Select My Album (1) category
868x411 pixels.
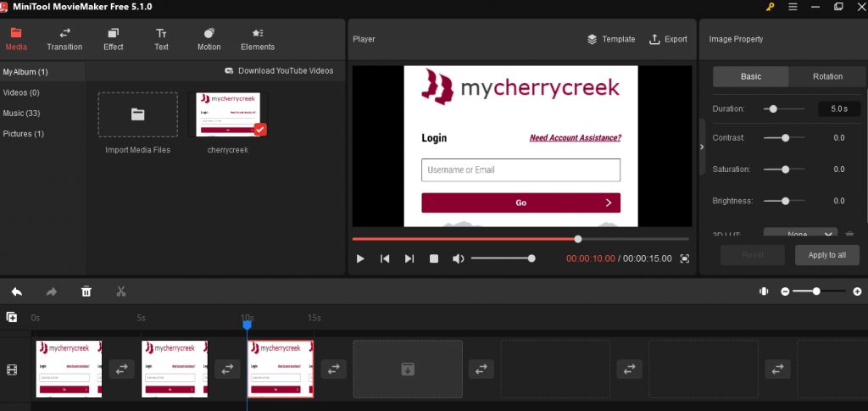click(x=42, y=72)
